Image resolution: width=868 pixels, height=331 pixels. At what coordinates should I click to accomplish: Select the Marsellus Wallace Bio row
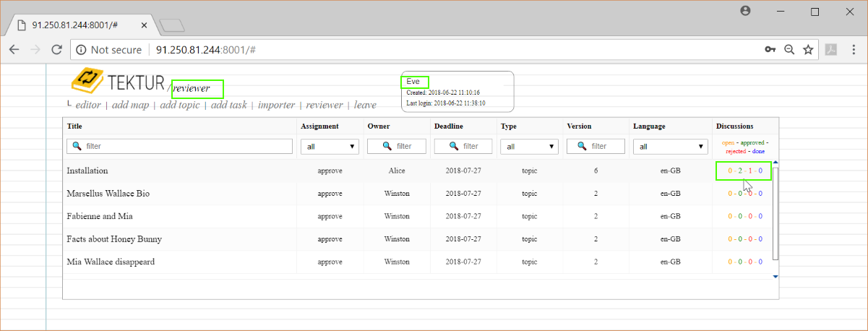coord(108,194)
